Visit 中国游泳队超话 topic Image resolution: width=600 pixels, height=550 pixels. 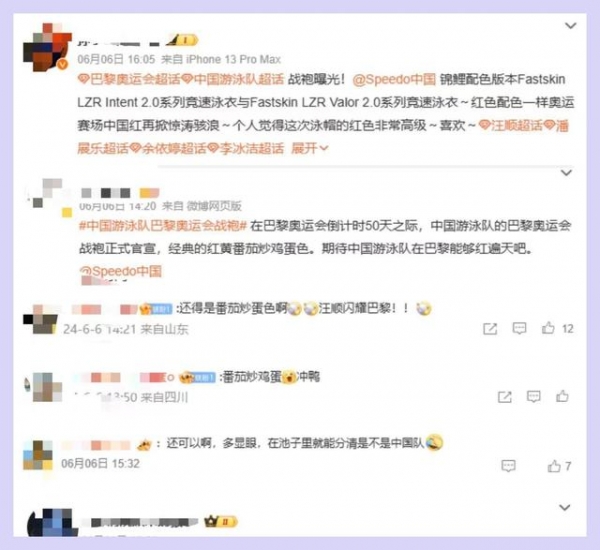233,79
